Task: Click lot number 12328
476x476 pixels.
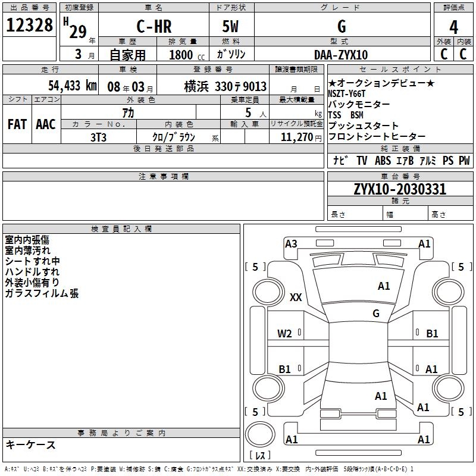Action: [29, 25]
